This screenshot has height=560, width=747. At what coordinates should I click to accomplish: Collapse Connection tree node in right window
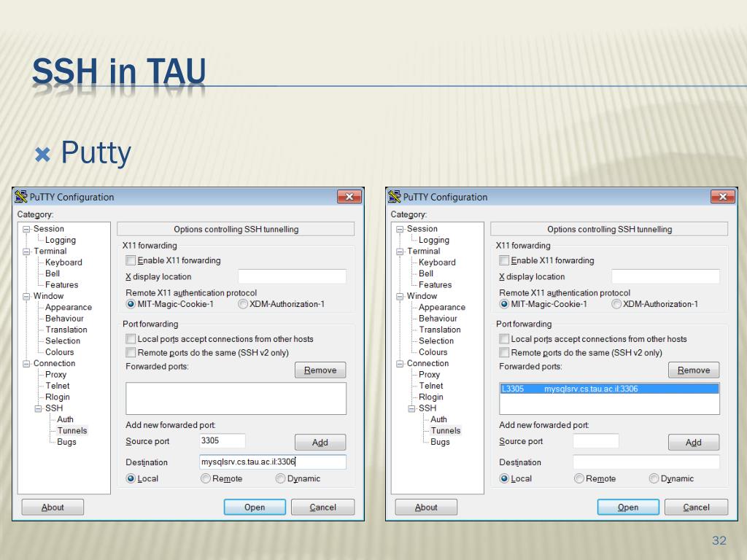(400, 363)
